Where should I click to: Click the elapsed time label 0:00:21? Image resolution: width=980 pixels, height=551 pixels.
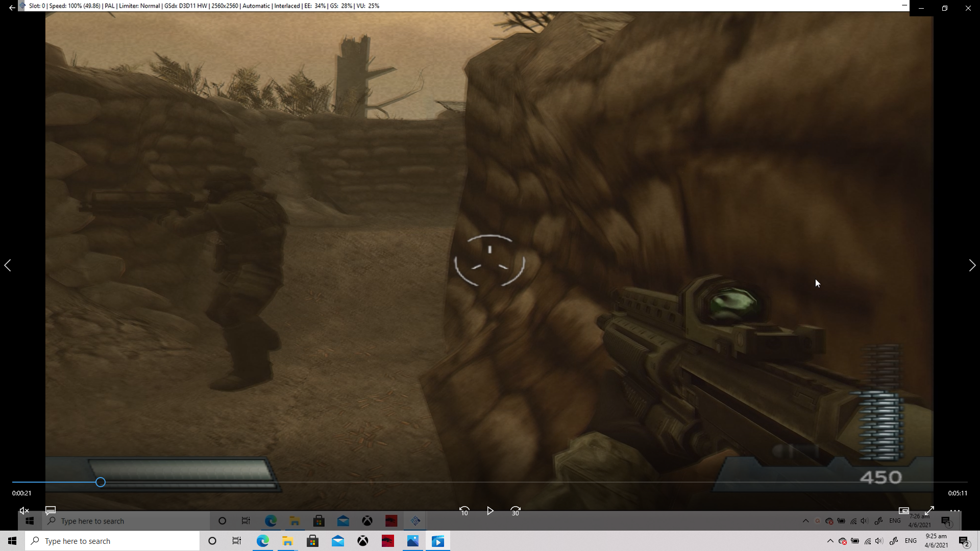click(22, 493)
